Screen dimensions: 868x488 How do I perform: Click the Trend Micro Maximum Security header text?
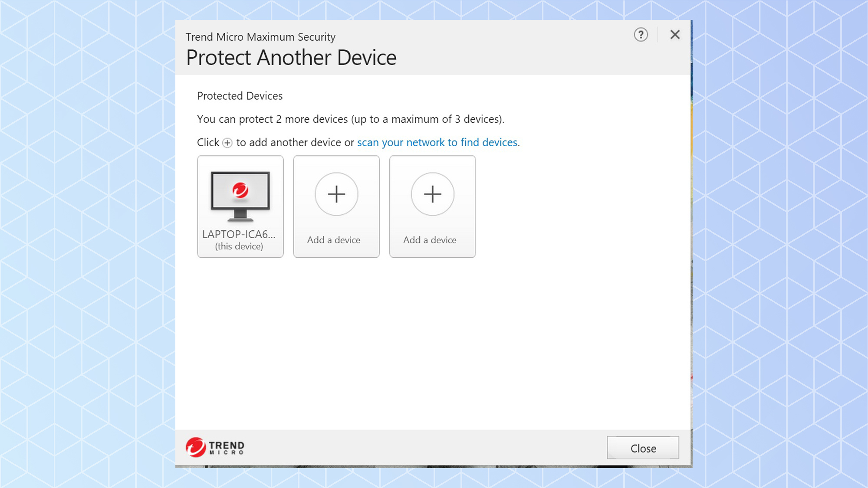[x=260, y=37]
